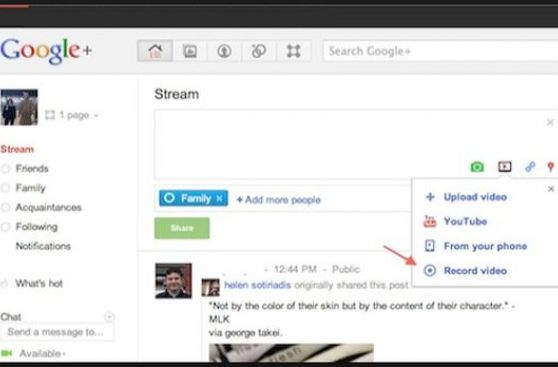Click the Stream heading
The image size is (558, 367).
(177, 94)
